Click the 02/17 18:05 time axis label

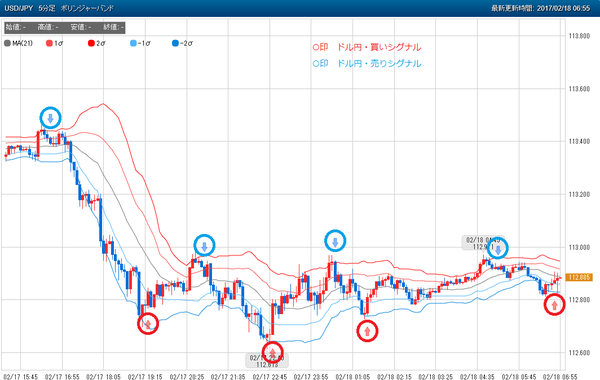pyautogui.click(x=103, y=377)
